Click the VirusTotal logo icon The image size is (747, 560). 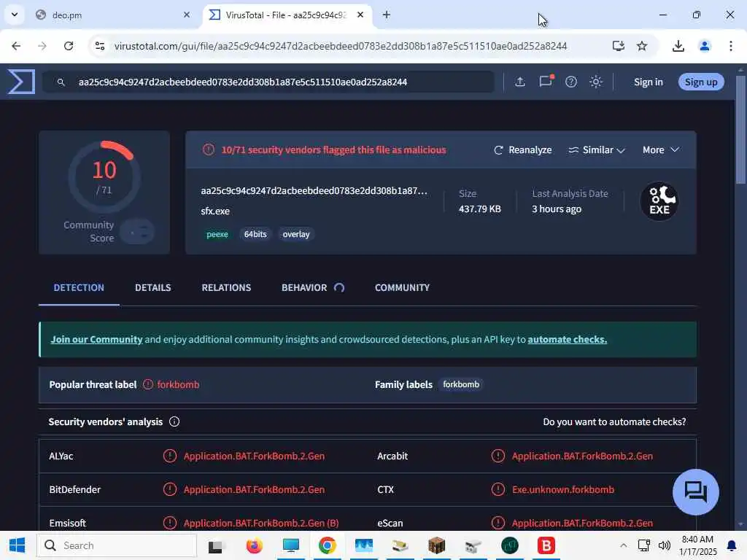[21, 82]
